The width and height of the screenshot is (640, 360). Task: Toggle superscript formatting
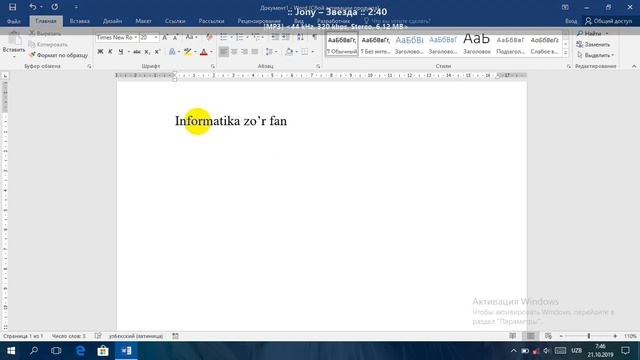[157, 52]
